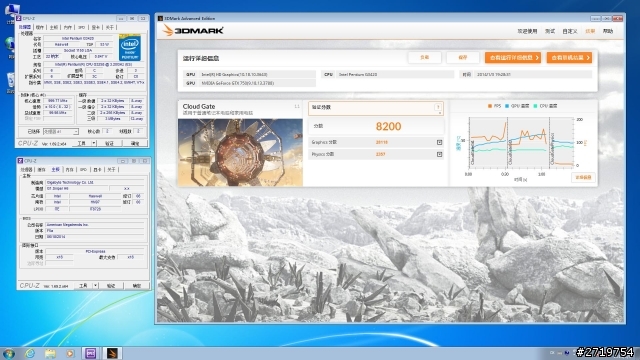Select the 内存 tab in bottom CPU-Z window
Viewport: 640px width, 360px height.
coord(70,170)
